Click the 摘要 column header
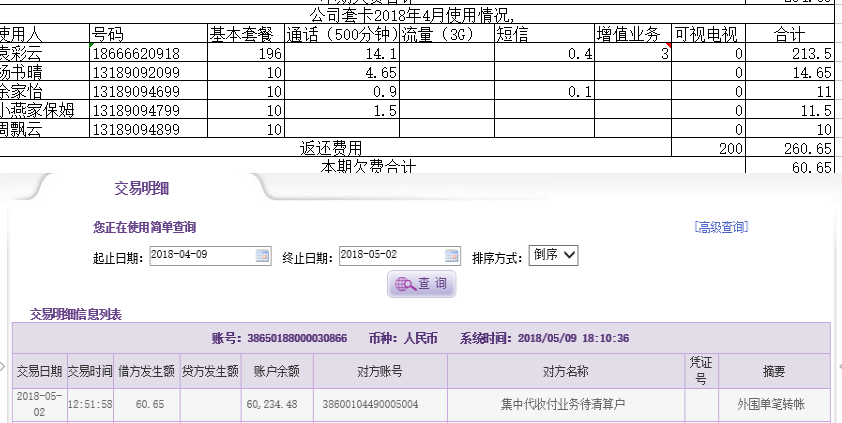 [773, 371]
